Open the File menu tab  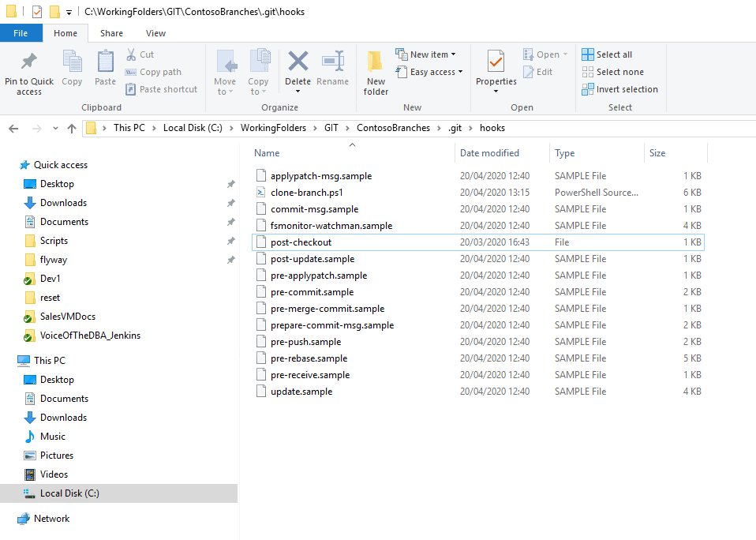(x=21, y=33)
